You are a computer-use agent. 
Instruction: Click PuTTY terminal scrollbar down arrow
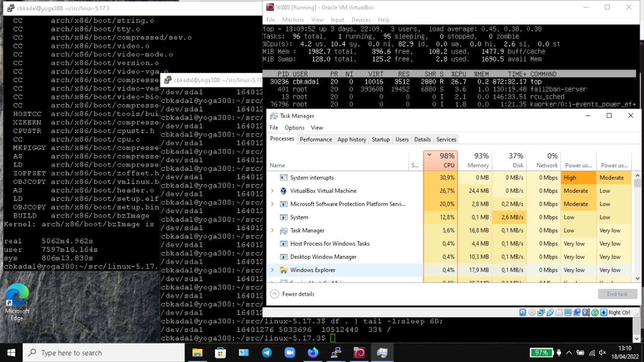tap(636, 339)
